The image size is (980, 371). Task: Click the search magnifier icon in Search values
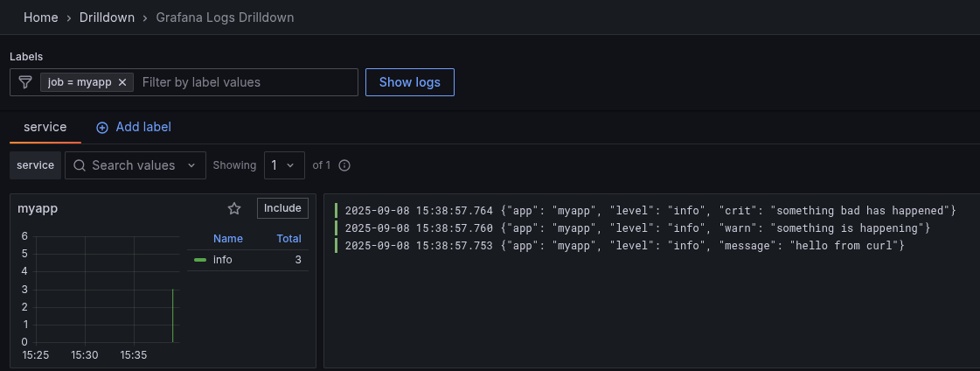(80, 165)
